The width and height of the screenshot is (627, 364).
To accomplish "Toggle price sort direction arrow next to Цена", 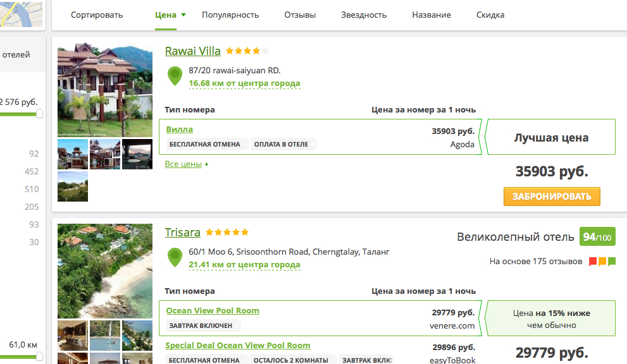I will (183, 15).
